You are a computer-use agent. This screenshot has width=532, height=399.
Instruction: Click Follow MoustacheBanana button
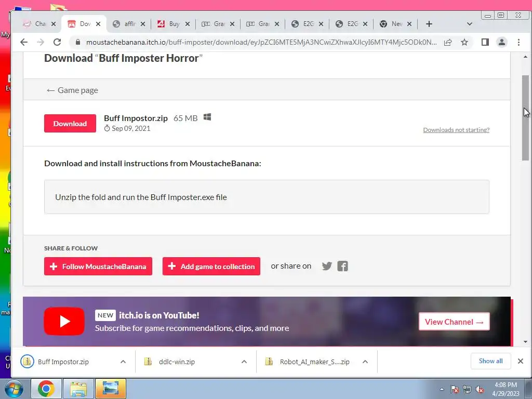(x=98, y=267)
